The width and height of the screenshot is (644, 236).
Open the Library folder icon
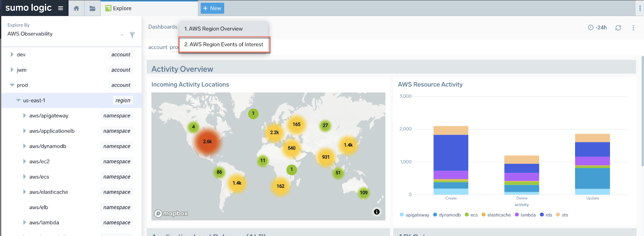[92, 8]
